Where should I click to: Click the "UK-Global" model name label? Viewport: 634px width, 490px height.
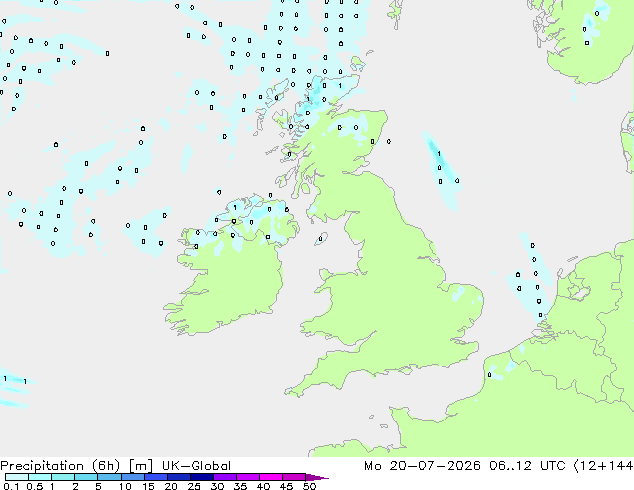point(196,466)
